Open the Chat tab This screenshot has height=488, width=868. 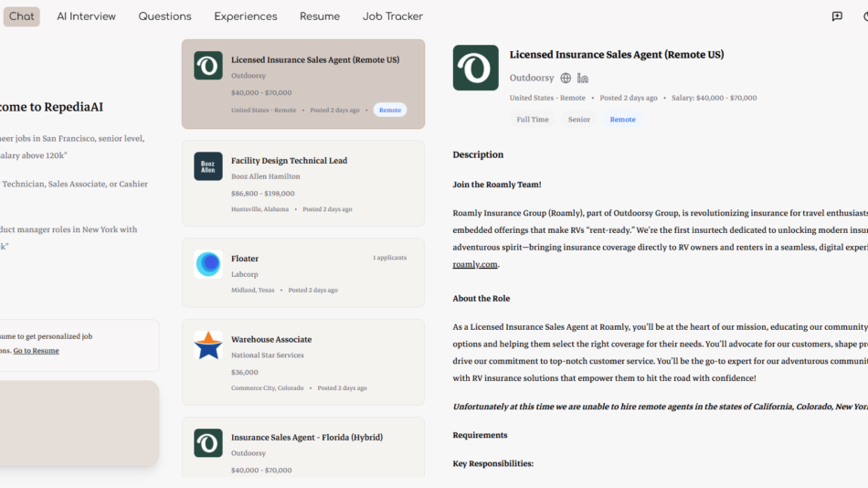(22, 16)
